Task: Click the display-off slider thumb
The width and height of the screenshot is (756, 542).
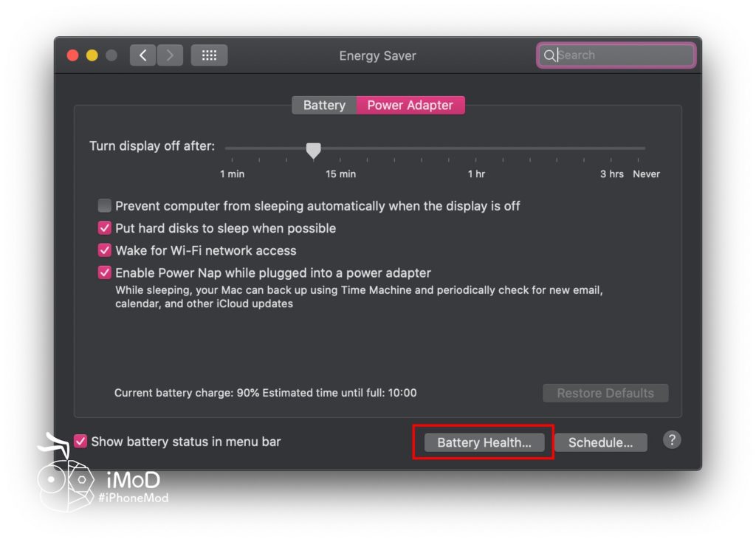Action: pos(314,150)
